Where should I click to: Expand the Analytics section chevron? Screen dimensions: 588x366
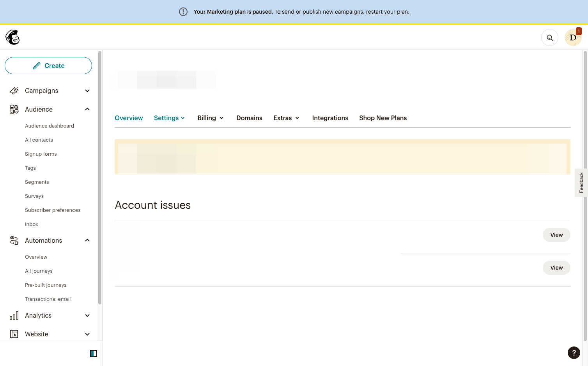point(87,316)
